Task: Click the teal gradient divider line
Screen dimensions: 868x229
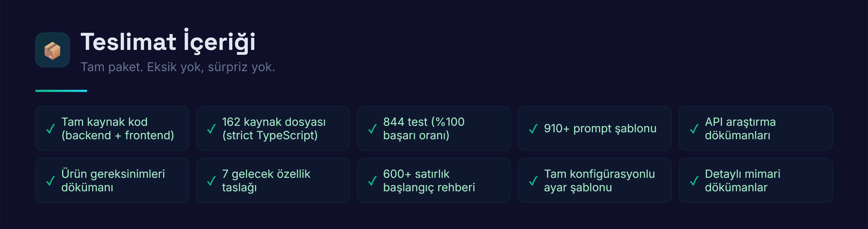Action: (x=61, y=91)
